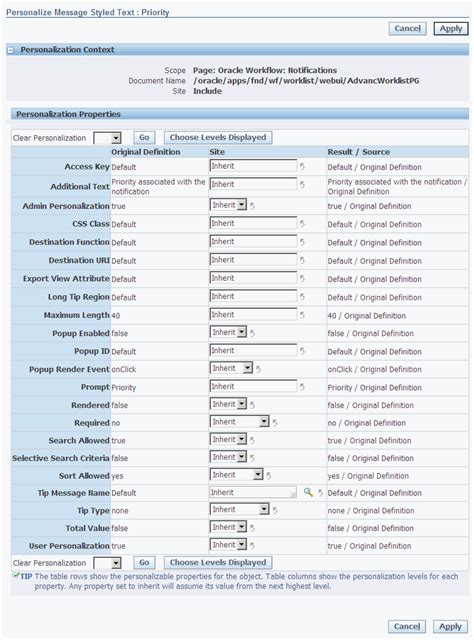Open the Required Site dropdown
The height and width of the screenshot is (640, 474).
(x=240, y=422)
